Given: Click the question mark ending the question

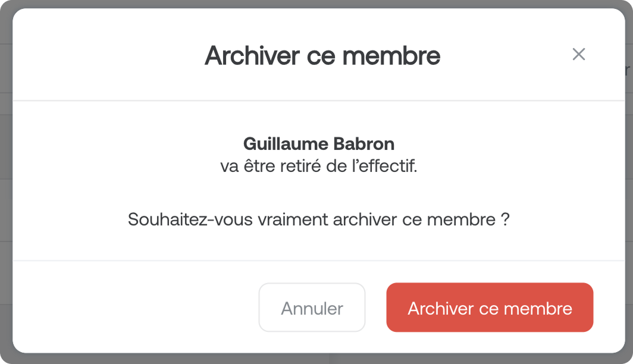Looking at the screenshot, I should (505, 219).
